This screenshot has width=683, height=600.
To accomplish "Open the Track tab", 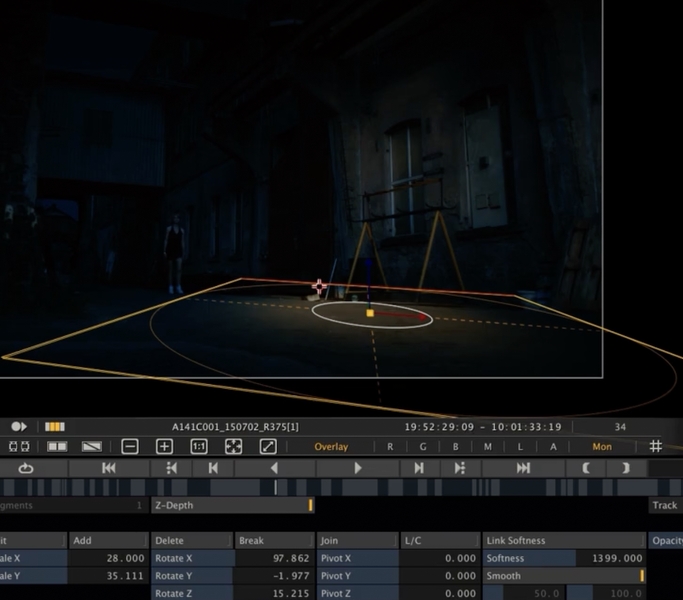I will (665, 506).
